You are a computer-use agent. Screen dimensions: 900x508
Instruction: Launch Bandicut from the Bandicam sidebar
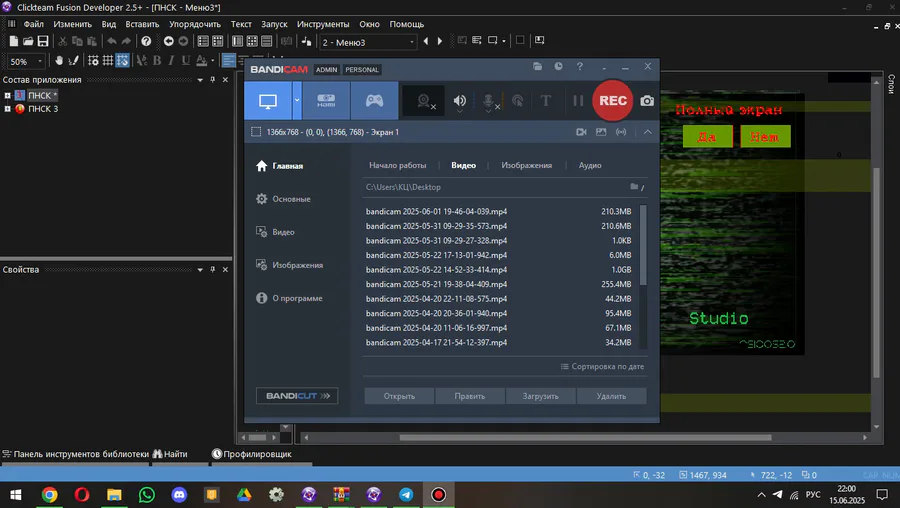(297, 396)
